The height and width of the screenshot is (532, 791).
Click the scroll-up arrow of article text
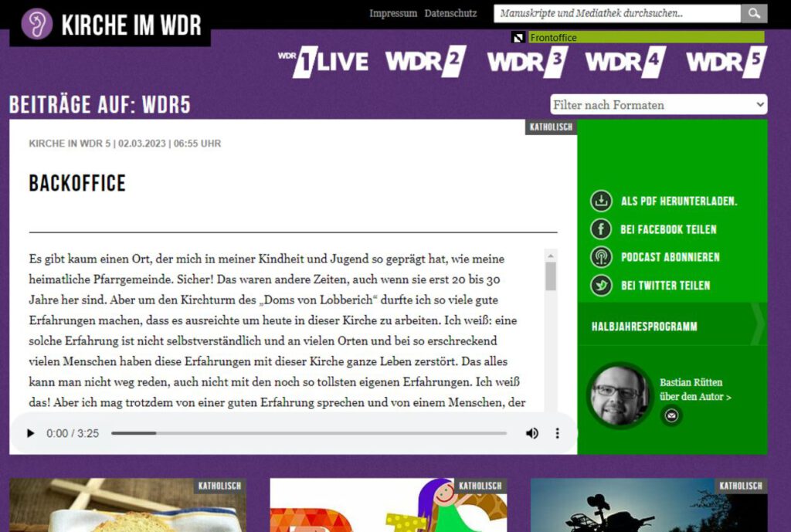pos(550,255)
